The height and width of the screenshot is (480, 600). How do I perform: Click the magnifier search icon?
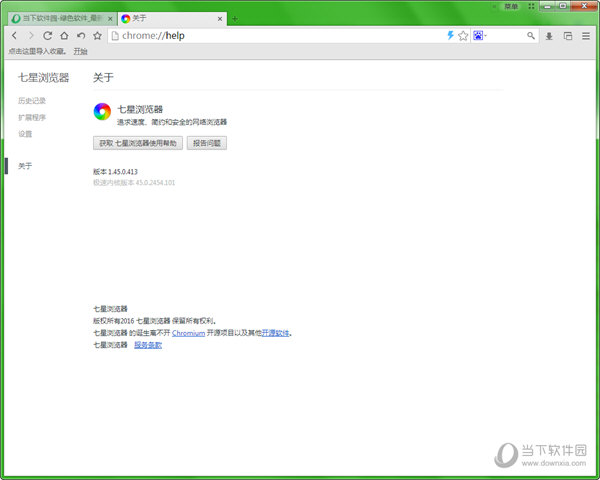(531, 36)
